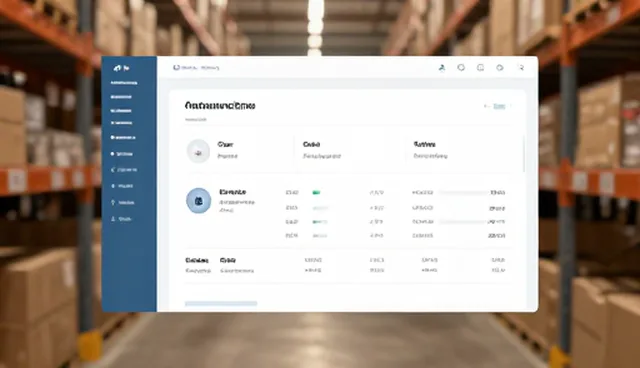Click the long grey bar in the first table row
This screenshot has width=640, height=368.
coord(464,193)
